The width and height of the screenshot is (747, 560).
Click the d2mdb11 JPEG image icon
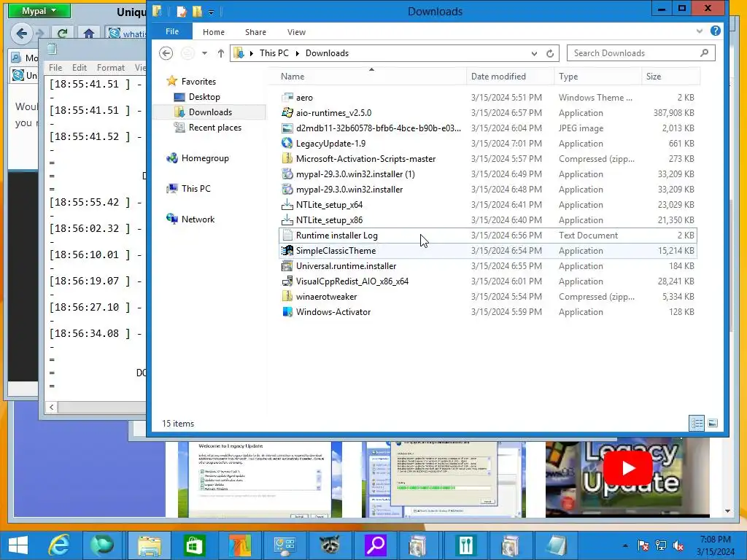287,128
